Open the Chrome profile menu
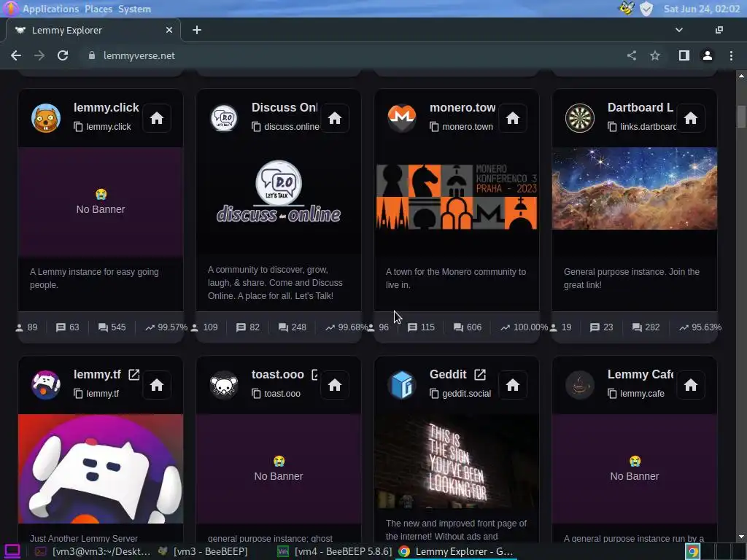Image resolution: width=747 pixels, height=560 pixels. [708, 55]
